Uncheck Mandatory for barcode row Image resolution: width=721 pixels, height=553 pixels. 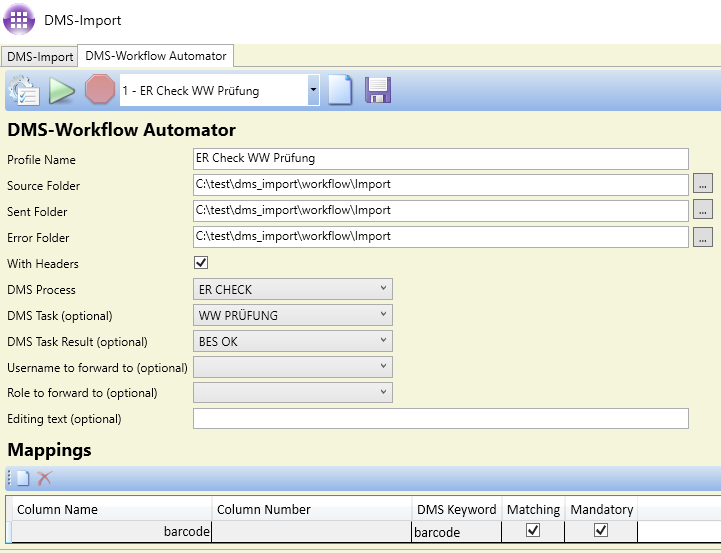(x=601, y=531)
